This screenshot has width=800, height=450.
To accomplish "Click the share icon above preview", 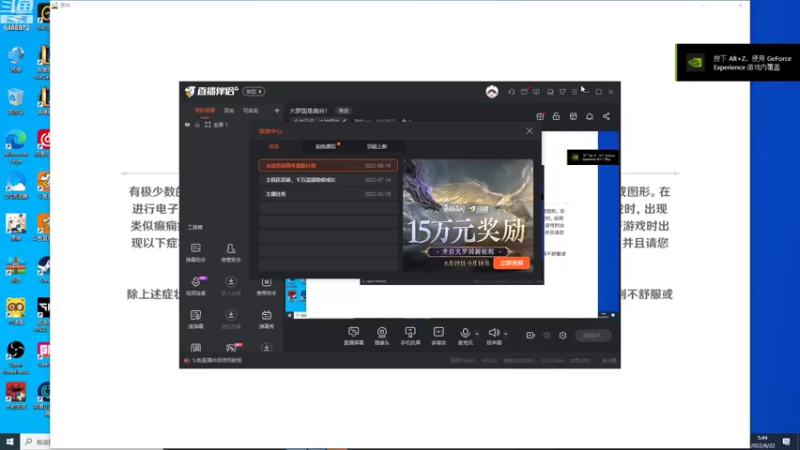I will pos(606,116).
